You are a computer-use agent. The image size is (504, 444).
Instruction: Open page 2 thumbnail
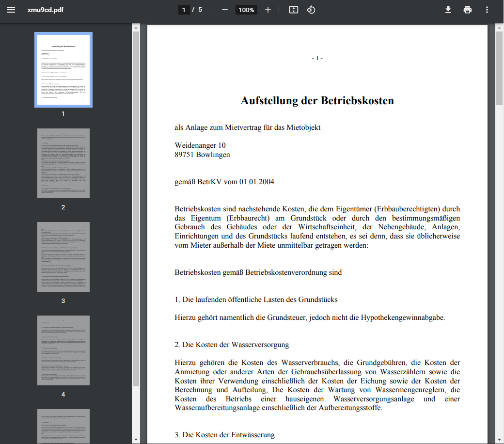point(63,163)
